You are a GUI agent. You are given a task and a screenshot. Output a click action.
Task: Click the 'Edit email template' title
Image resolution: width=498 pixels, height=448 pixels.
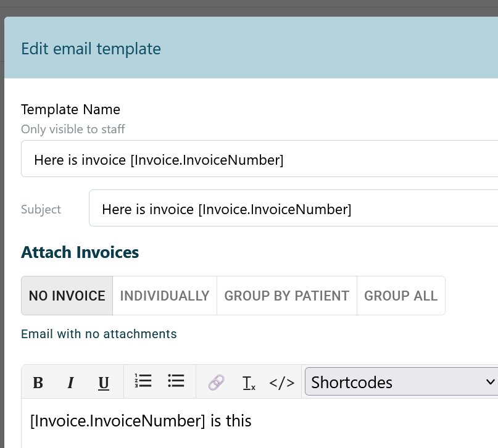tap(91, 49)
